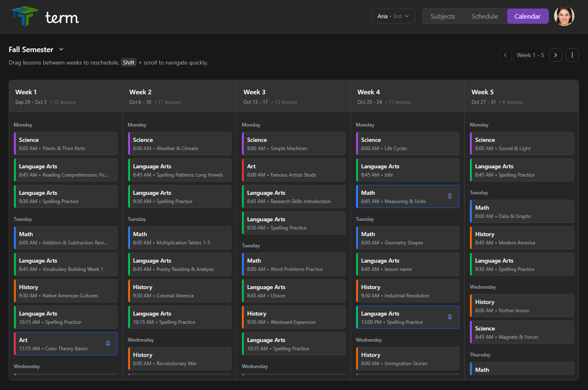Click the Week 3 column header
This screenshot has height=390, width=588.
[293, 96]
